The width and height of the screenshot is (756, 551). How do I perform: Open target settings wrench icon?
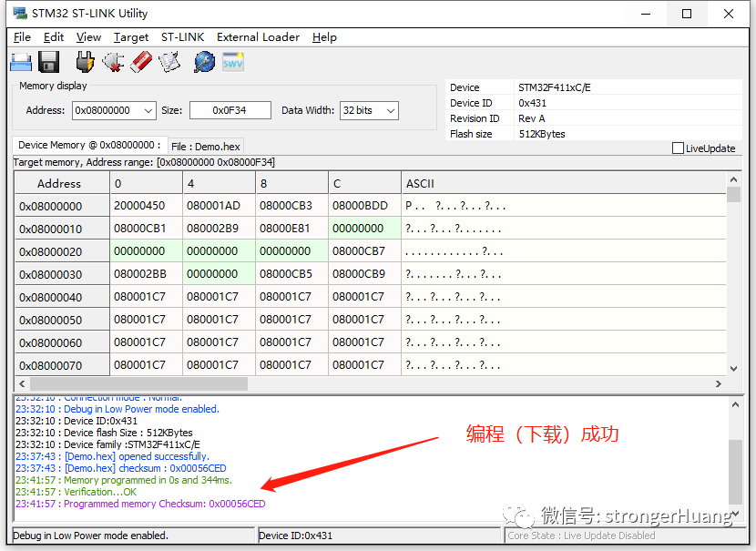pos(204,61)
